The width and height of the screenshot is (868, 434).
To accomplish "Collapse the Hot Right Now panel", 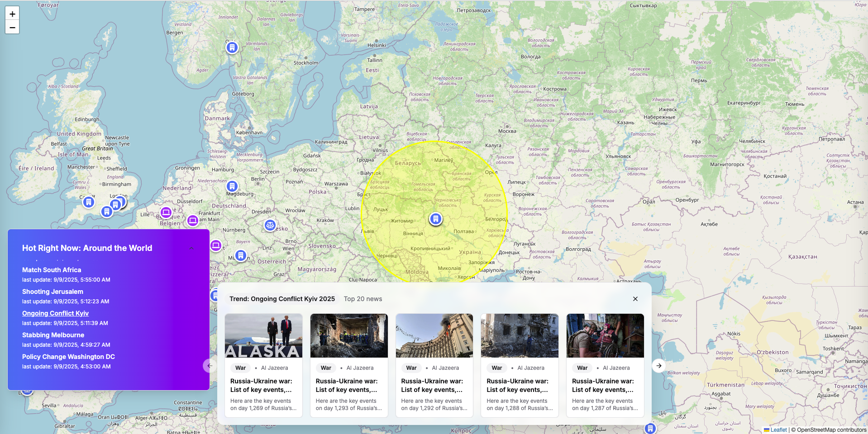I will [191, 248].
